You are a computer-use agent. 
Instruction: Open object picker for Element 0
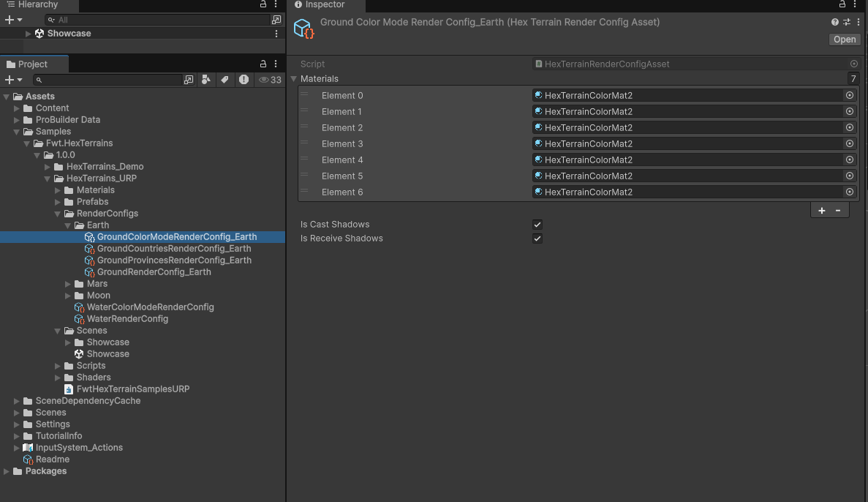pos(850,95)
